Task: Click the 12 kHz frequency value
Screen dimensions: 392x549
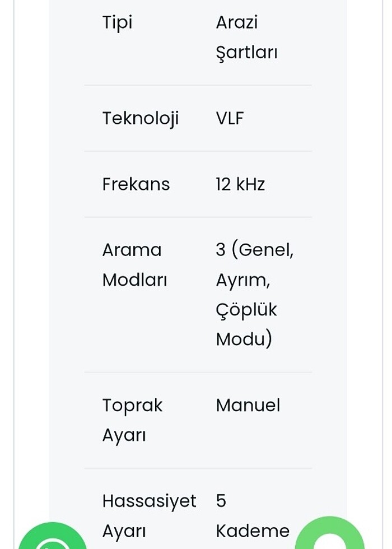Action: [240, 184]
